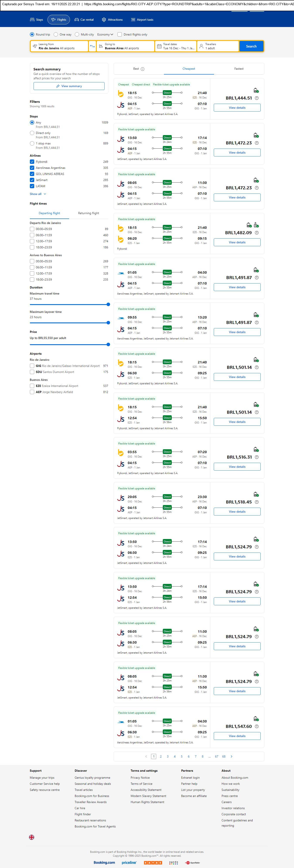Viewport: 294px width, 868px height.
Task: Click the language flag icon in the footer
Action: (x=32, y=837)
